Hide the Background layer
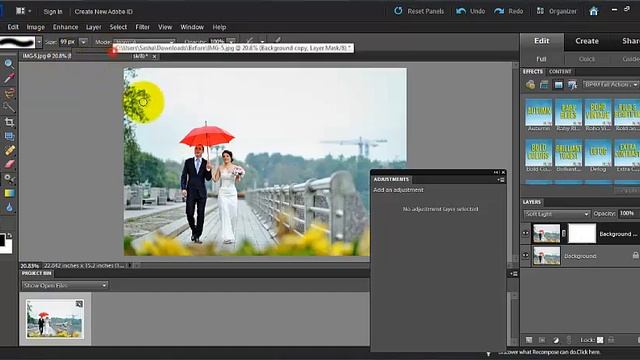Screen dimensions: 640x360 pyautogui.click(x=525, y=256)
